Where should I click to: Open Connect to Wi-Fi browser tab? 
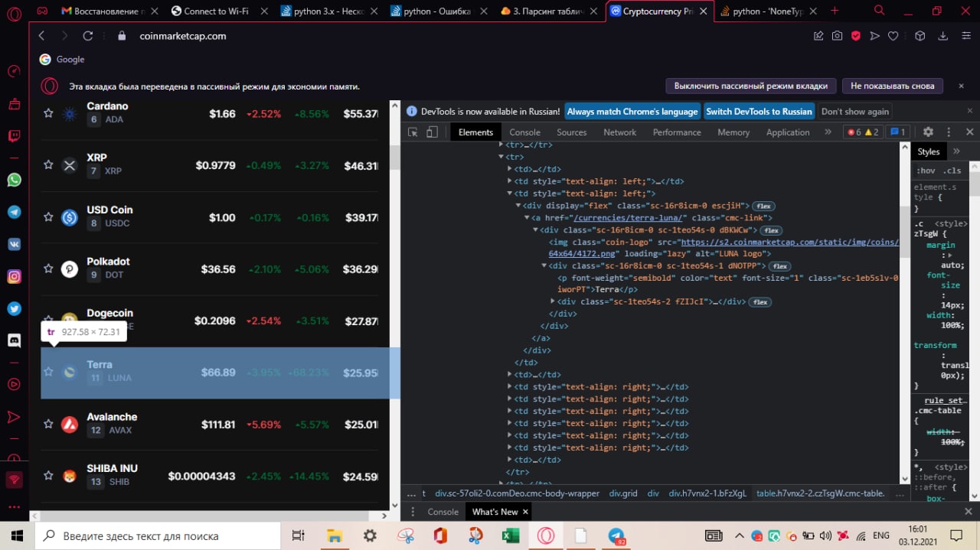coord(216,11)
